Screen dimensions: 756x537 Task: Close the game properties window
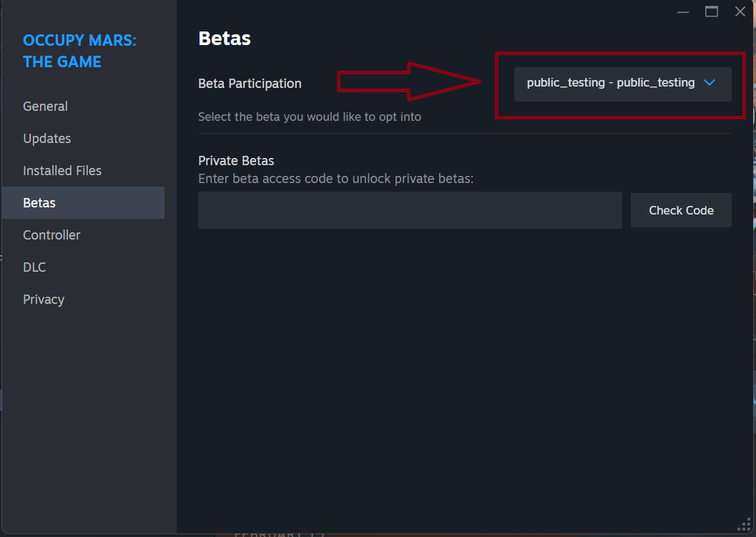(x=740, y=11)
